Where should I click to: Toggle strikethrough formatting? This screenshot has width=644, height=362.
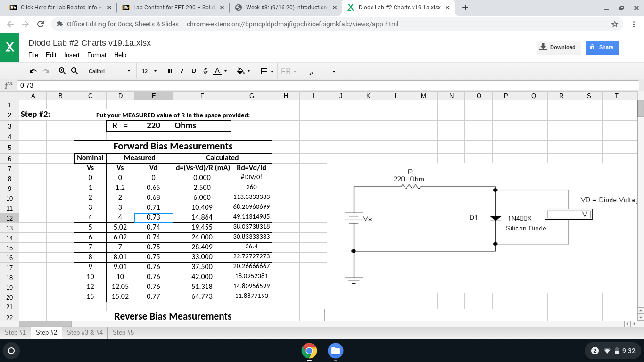coord(205,71)
